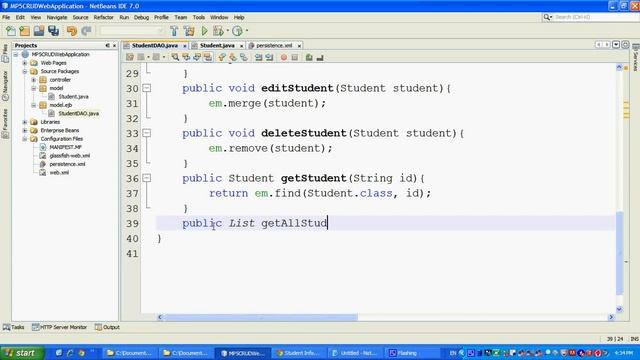The width and height of the screenshot is (640, 360).
Task: Build the main project with the hammer icon
Action: (174, 31)
